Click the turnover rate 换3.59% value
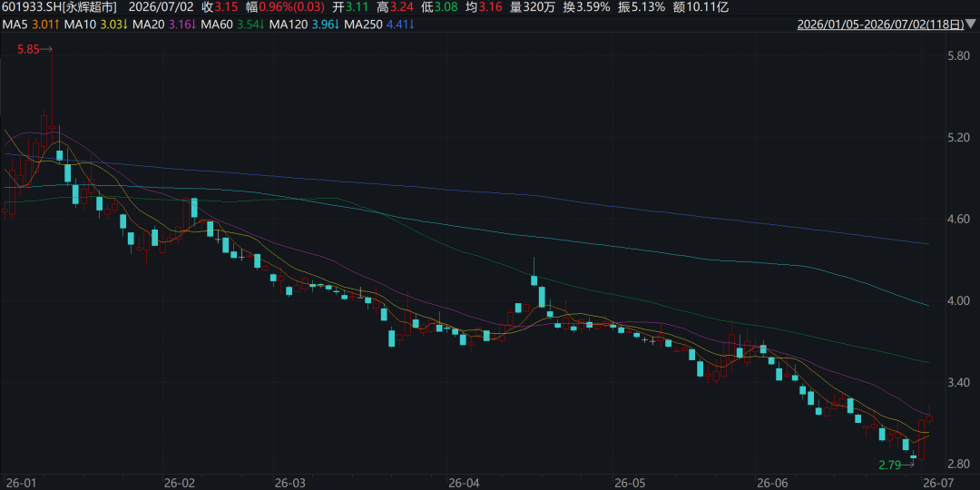980x490 pixels. point(585,7)
